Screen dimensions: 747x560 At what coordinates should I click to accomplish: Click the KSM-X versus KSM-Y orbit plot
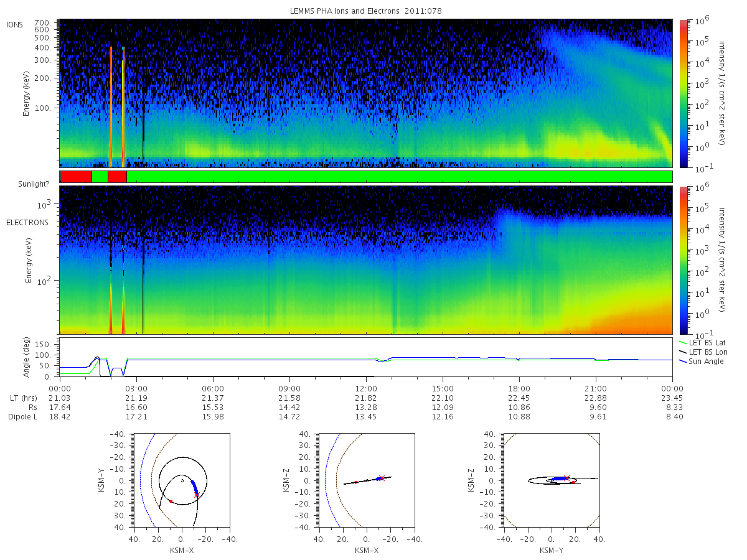181,480
